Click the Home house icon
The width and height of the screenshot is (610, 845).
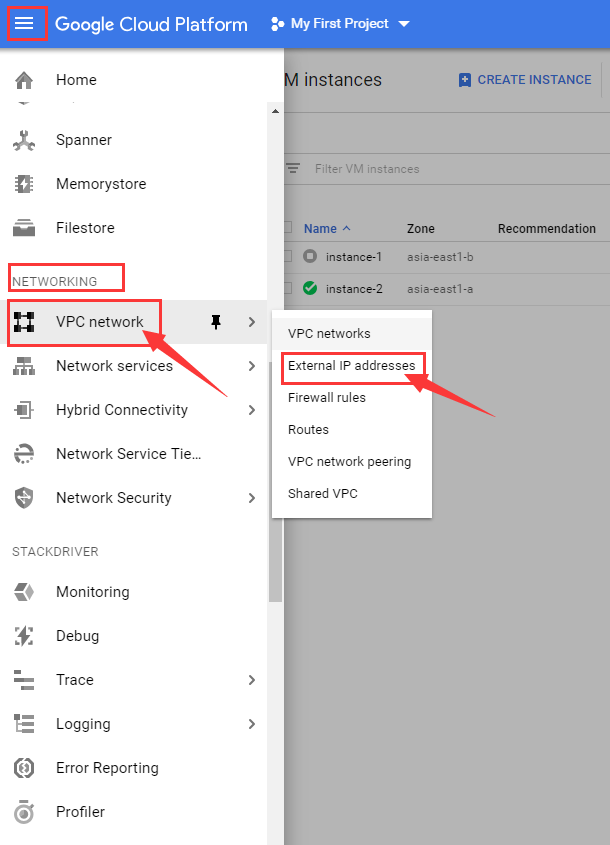(x=24, y=80)
